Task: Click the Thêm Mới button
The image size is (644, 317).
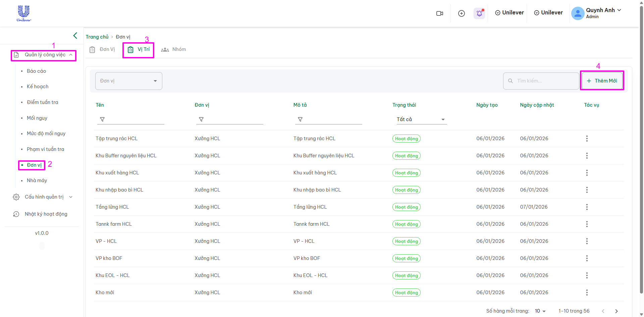Action: coord(602,81)
